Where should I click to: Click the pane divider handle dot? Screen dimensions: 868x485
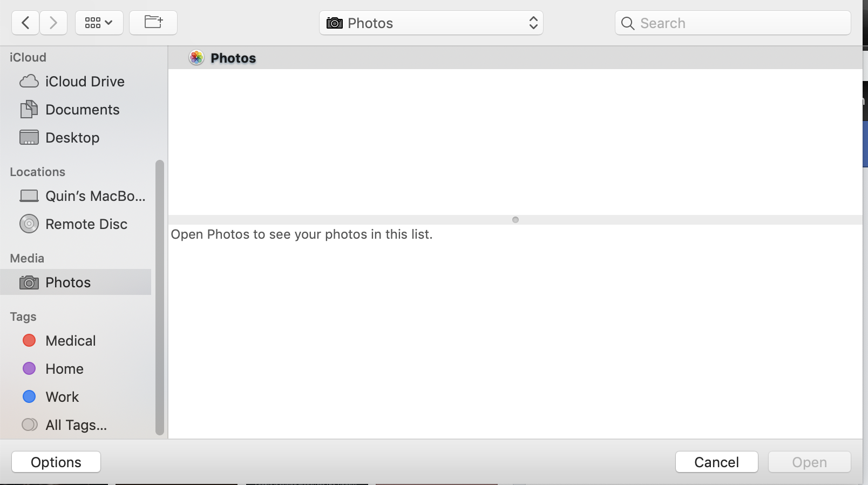516,220
